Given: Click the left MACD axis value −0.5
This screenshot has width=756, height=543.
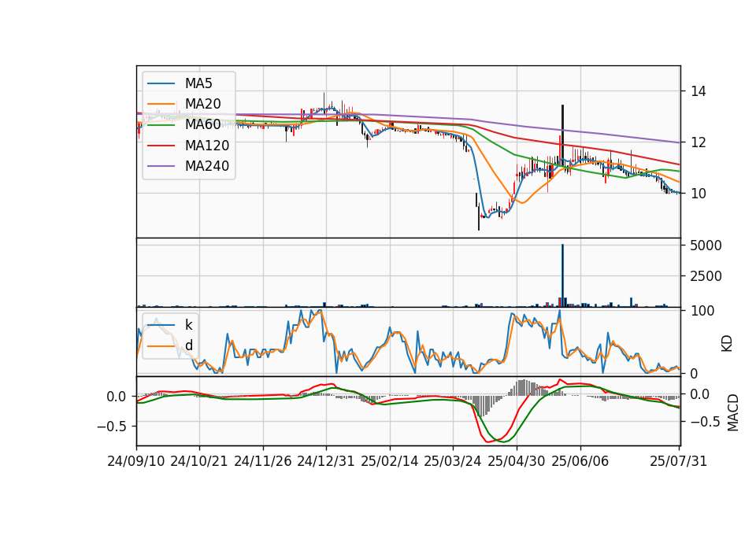Looking at the screenshot, I should pos(111,427).
